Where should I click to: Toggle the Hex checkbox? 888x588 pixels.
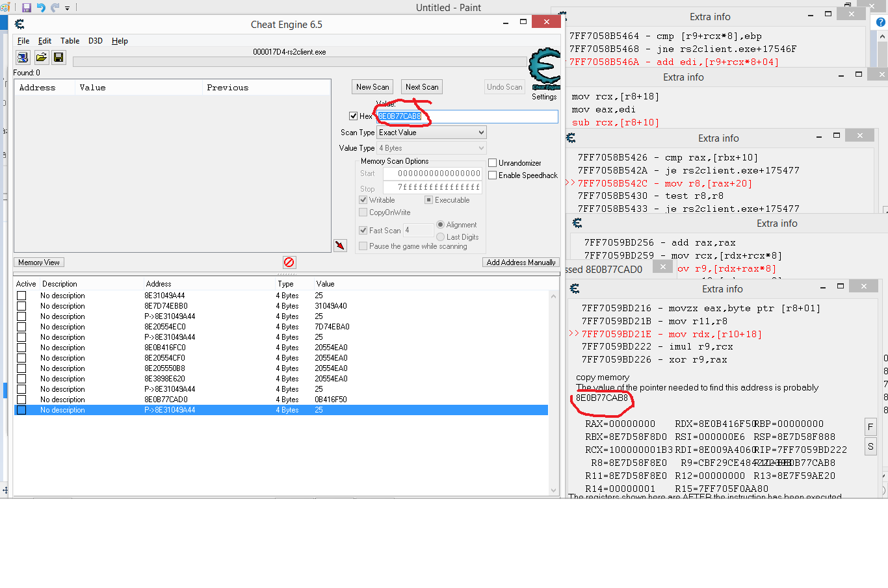[x=354, y=116]
